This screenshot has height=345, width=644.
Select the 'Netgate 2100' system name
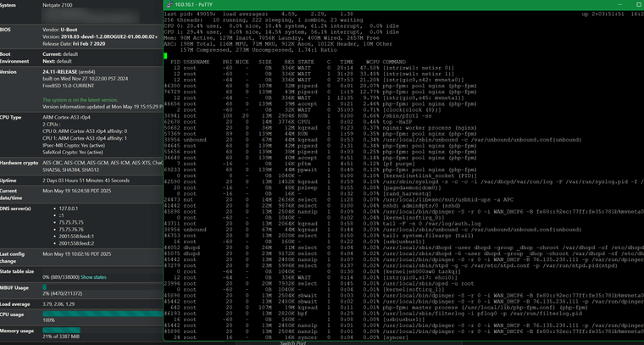(57, 6)
